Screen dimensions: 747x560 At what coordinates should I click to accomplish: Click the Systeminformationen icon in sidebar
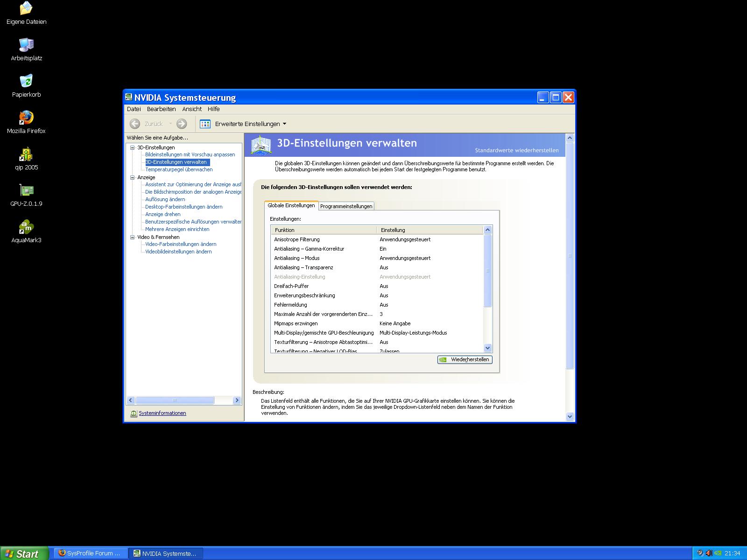pos(134,413)
